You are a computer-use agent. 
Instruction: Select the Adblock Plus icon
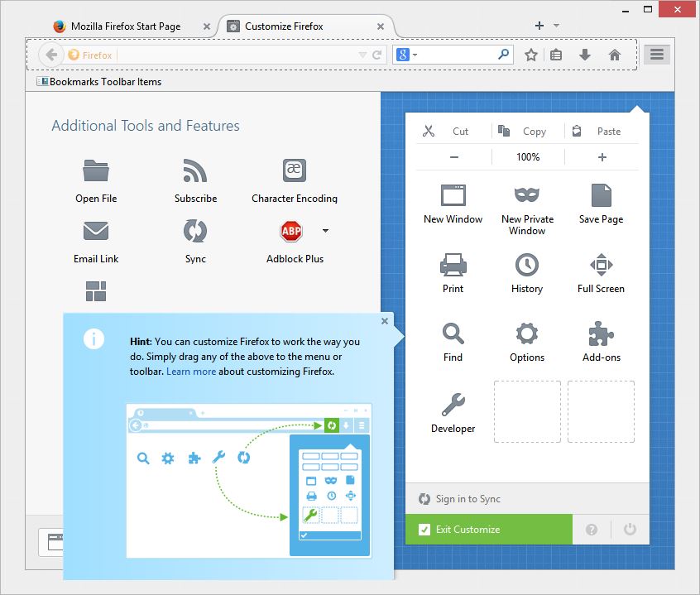pyautogui.click(x=291, y=231)
